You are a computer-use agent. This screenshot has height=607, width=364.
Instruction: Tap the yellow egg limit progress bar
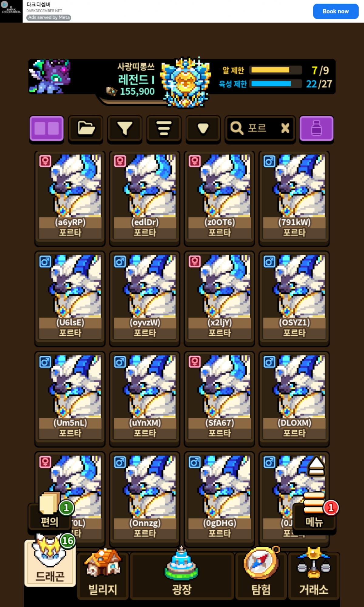click(x=275, y=70)
